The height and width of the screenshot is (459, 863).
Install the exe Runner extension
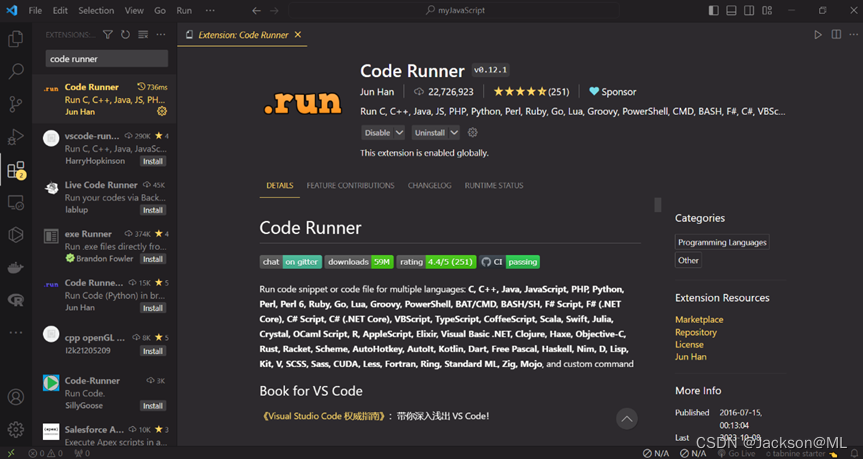[x=152, y=259]
